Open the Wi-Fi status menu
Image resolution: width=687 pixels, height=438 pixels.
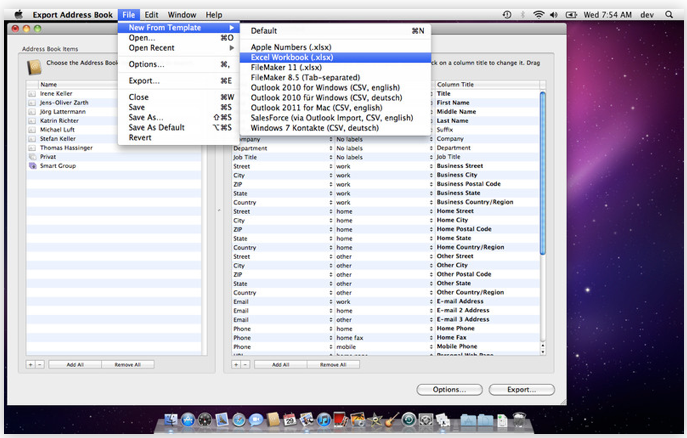(x=538, y=15)
